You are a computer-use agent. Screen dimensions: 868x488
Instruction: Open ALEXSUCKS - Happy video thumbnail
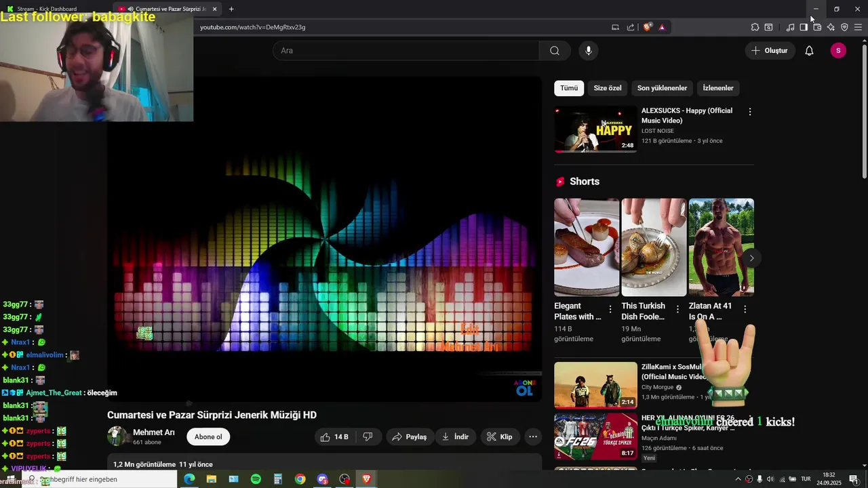point(595,129)
